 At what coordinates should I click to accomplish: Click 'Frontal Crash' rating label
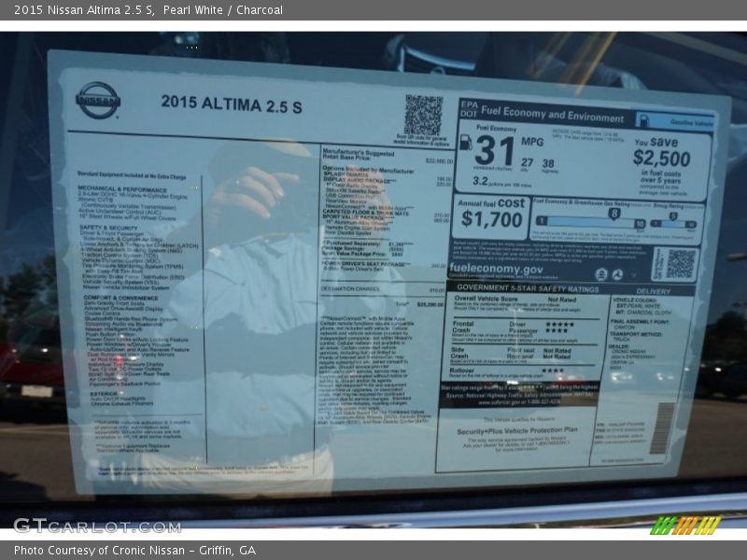pyautogui.click(x=462, y=327)
